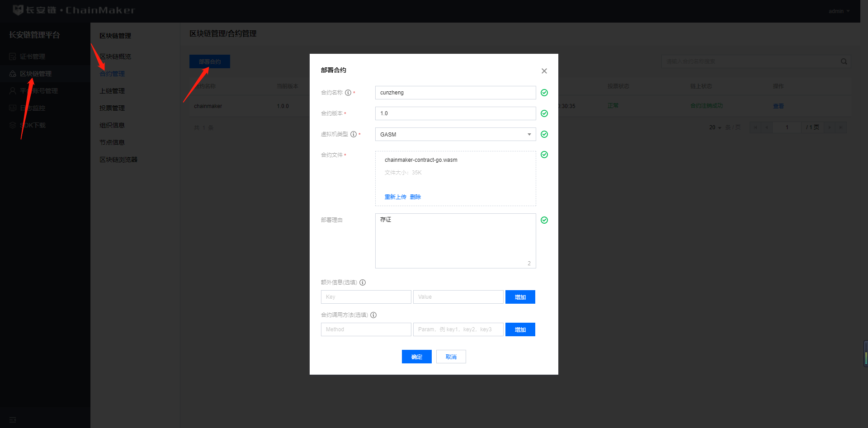
Task: Click the 1.0.0 version cell
Action: click(x=283, y=106)
